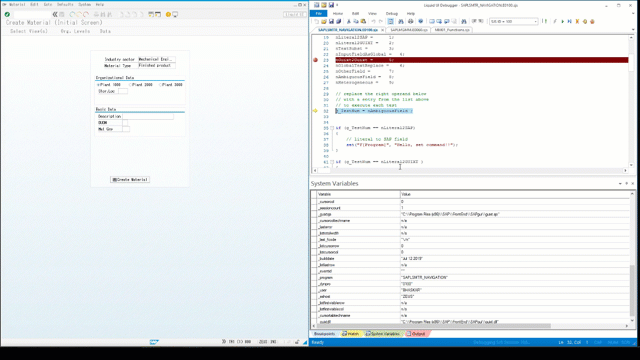Collapse the if block at line 35
This screenshot has height=360, width=640.
[x=332, y=128]
